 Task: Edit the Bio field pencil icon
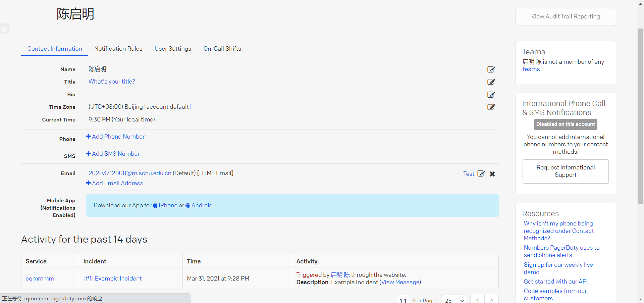pyautogui.click(x=491, y=95)
